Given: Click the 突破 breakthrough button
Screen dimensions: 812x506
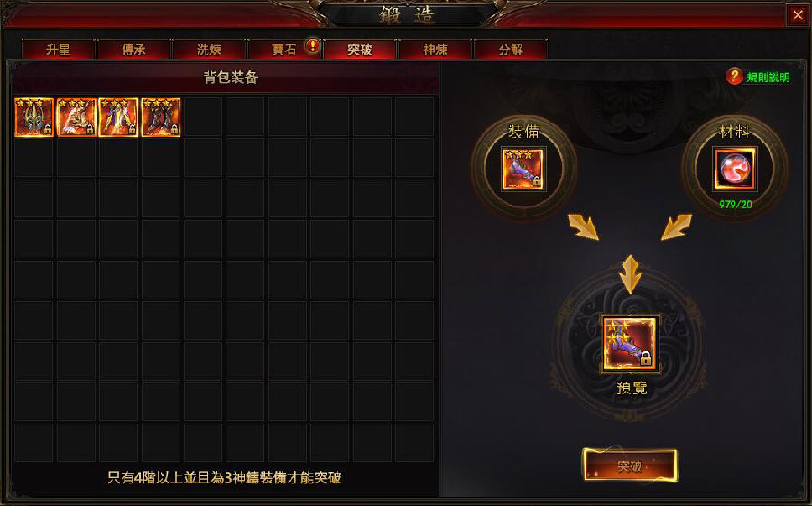Looking at the screenshot, I should pyautogui.click(x=630, y=465).
